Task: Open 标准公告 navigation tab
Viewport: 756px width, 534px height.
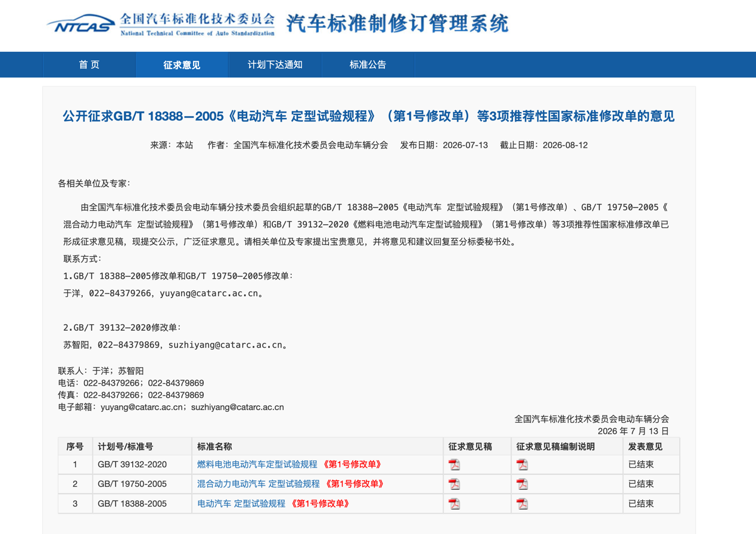Action: 368,65
